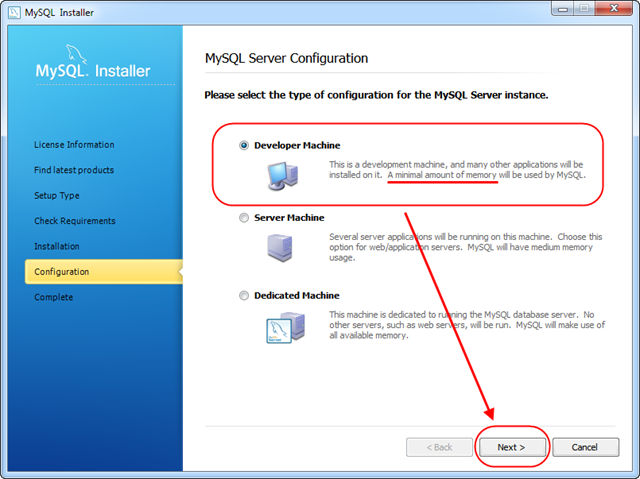Screen dimensions: 640x479
Task: Click the Developer Machine computer icon
Action: click(282, 176)
